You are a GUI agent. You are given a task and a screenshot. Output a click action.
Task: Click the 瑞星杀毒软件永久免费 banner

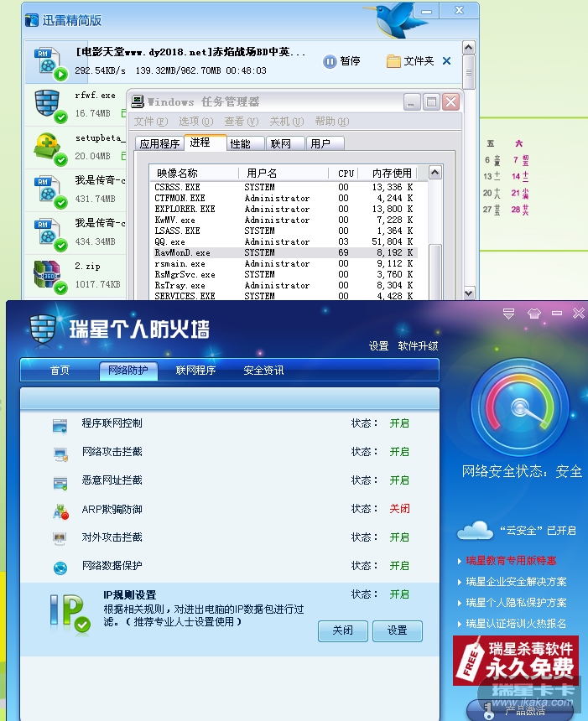(x=516, y=661)
